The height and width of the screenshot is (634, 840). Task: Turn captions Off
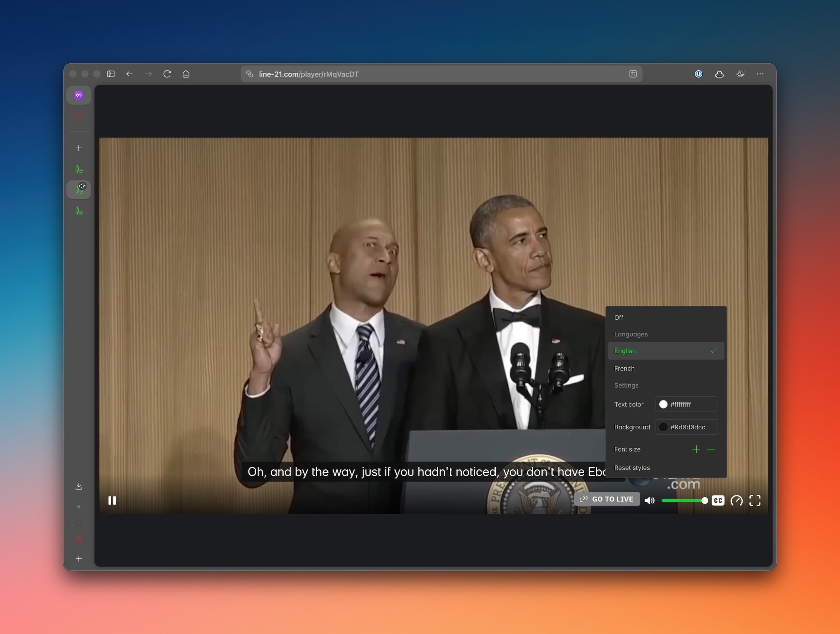coord(619,317)
